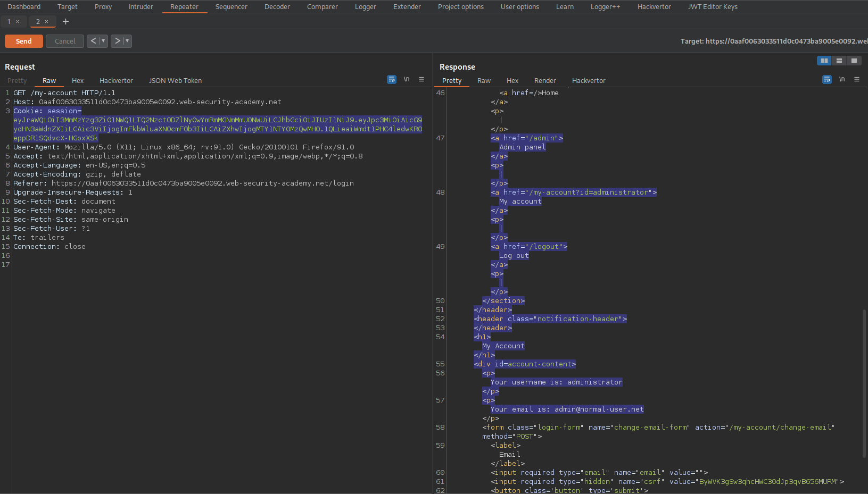The image size is (868, 494).
Task: Open the Response Render tab
Action: click(x=545, y=81)
